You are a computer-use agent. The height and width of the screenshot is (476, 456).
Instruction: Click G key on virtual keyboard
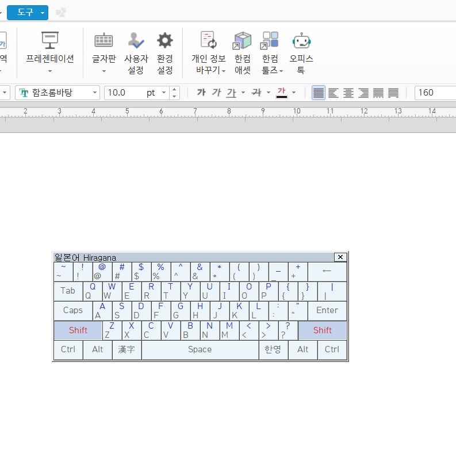point(180,310)
